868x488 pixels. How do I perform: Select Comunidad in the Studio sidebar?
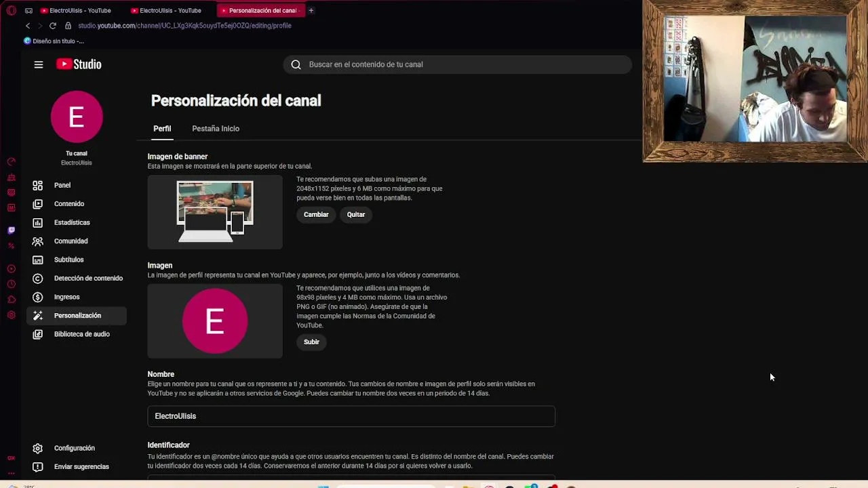[77, 241]
